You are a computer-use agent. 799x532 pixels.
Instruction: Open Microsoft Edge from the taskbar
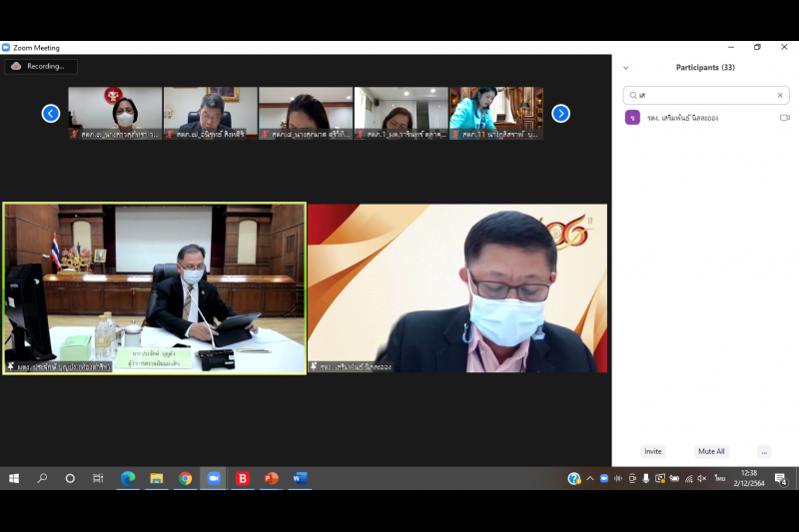pos(128,478)
